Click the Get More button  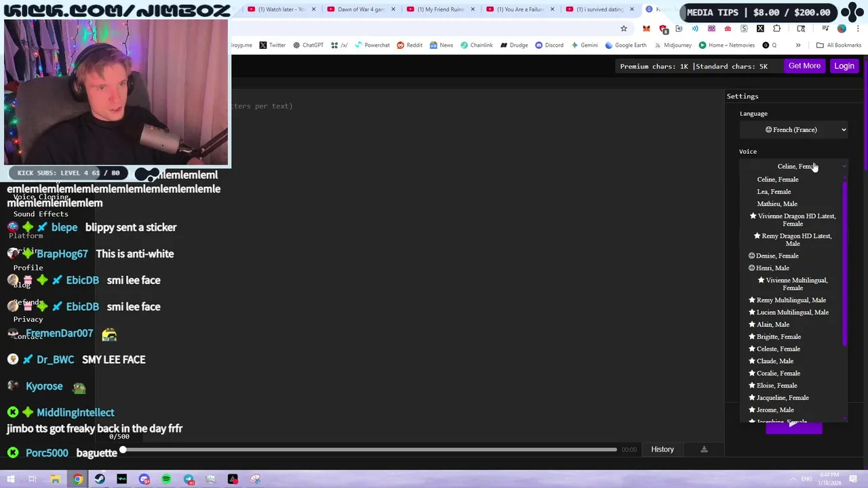(804, 66)
